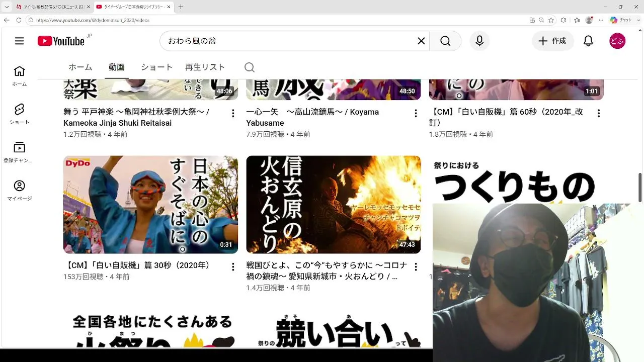The height and width of the screenshot is (362, 644).
Task: Switch to the ホーム channel tab
Action: point(80,67)
